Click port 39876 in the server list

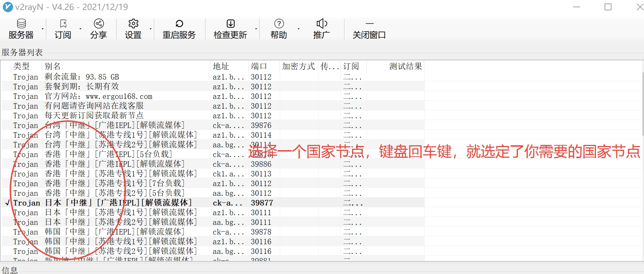pos(261,125)
